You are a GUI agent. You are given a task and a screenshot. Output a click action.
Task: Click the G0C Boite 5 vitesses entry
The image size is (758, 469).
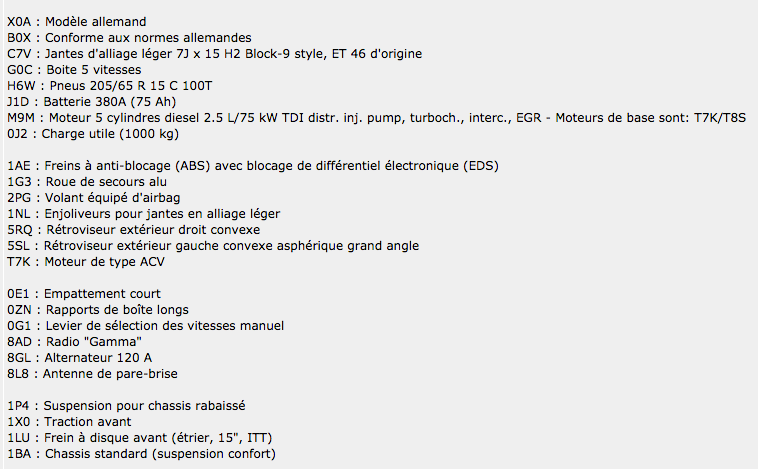[x=74, y=70]
